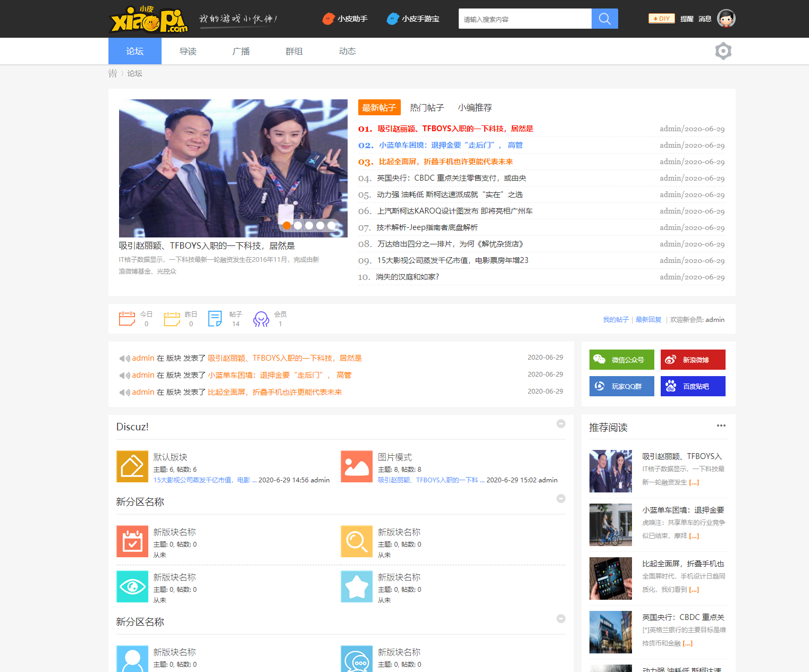Open the 默认版块 forum icon

[x=132, y=466]
